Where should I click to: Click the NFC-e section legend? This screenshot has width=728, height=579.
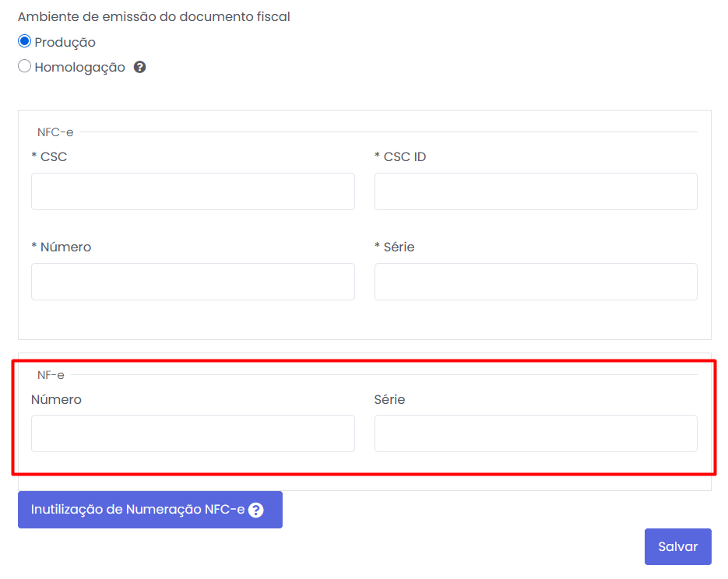pyautogui.click(x=55, y=132)
